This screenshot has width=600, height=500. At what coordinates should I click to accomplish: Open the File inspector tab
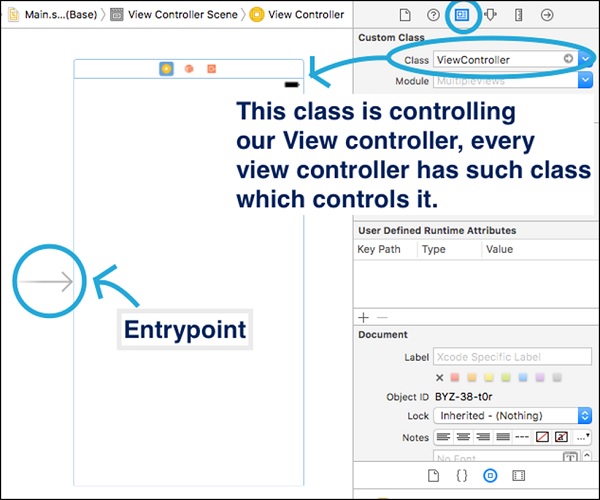(405, 15)
